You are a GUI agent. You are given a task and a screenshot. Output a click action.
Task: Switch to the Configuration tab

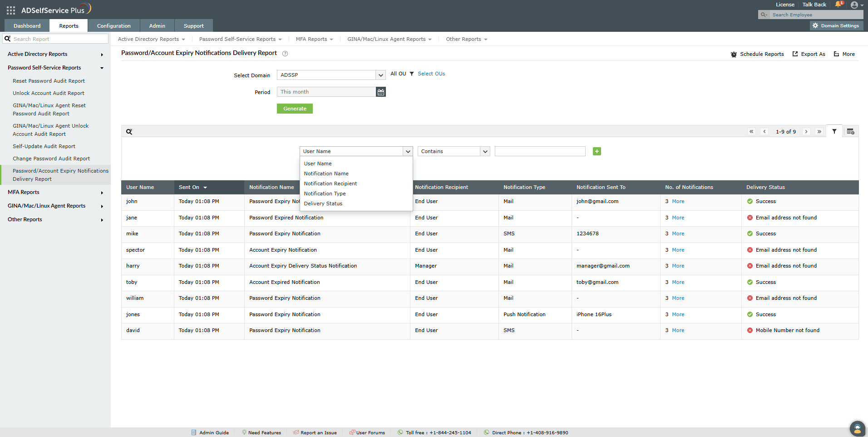click(x=113, y=25)
